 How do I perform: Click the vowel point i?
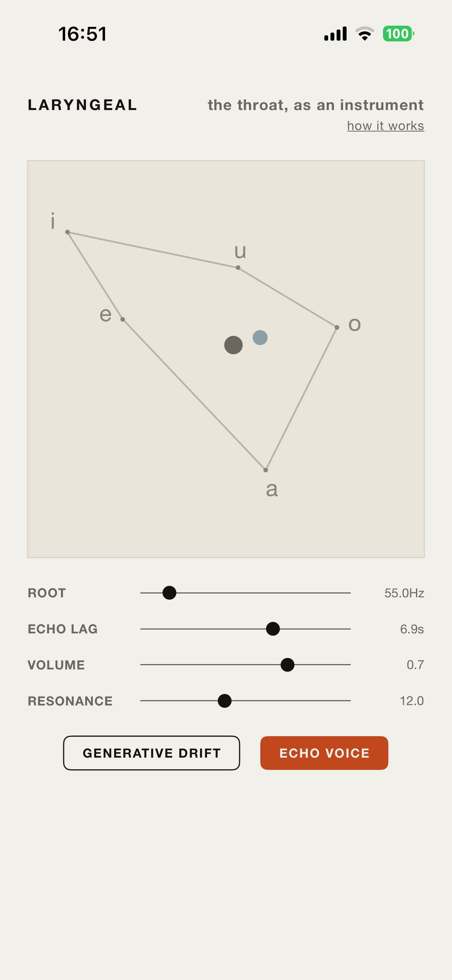pos(67,232)
